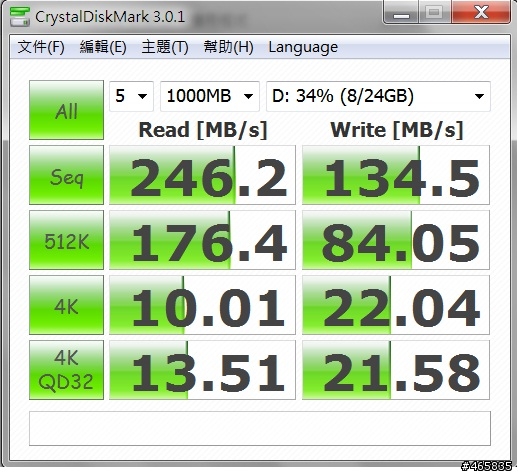The width and height of the screenshot is (518, 474).
Task: Open the 文件(F) menu
Action: [41, 47]
